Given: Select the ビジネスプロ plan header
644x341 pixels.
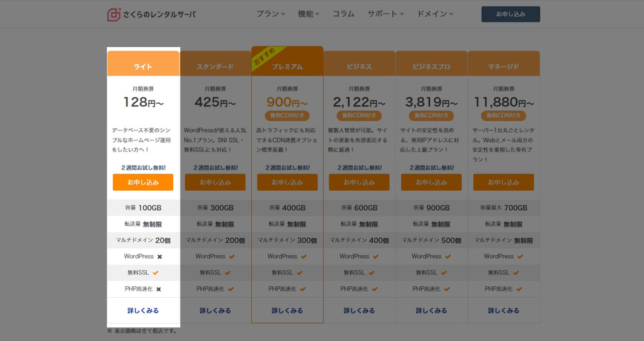Looking at the screenshot, I should [x=431, y=64].
